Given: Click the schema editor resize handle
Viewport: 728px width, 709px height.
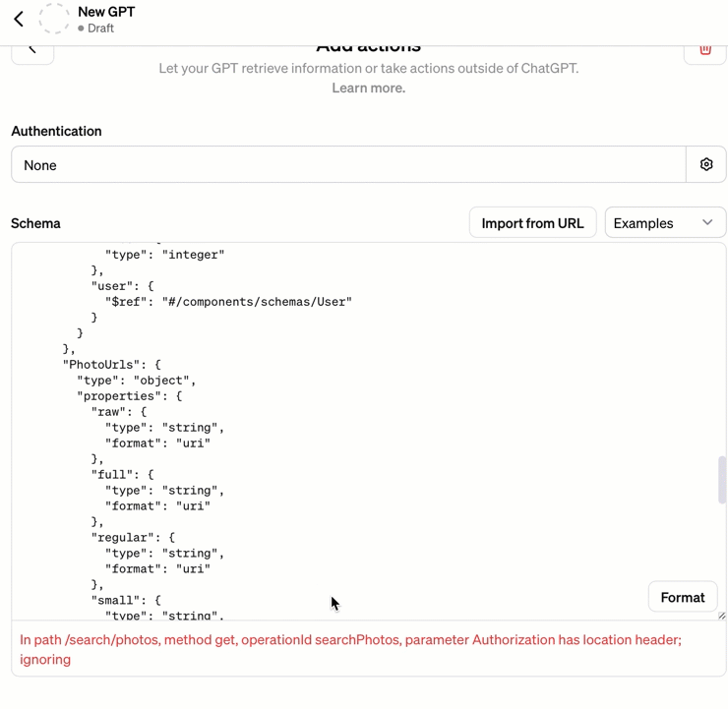Looking at the screenshot, I should 721,616.
